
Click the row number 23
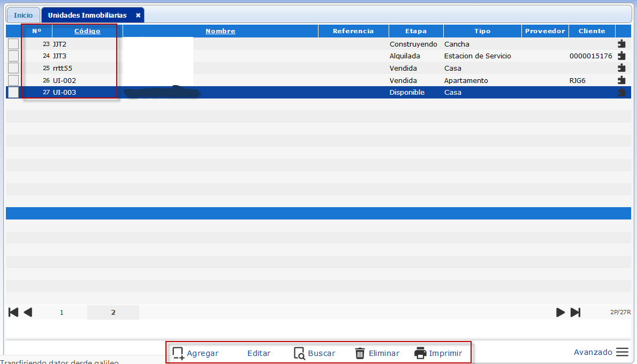pyautogui.click(x=47, y=44)
